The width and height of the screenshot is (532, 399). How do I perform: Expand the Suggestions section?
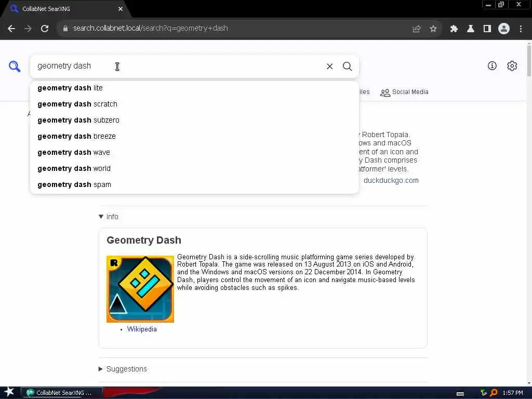pos(123,369)
